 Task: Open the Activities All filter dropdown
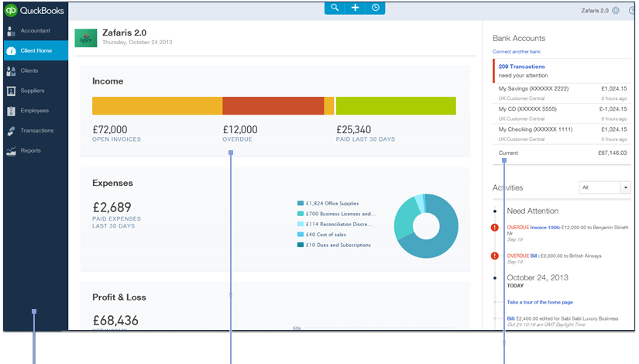604,187
